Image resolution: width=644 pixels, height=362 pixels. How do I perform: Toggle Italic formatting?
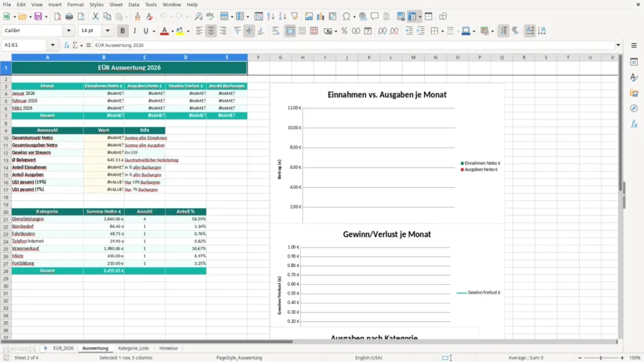pos(135,31)
